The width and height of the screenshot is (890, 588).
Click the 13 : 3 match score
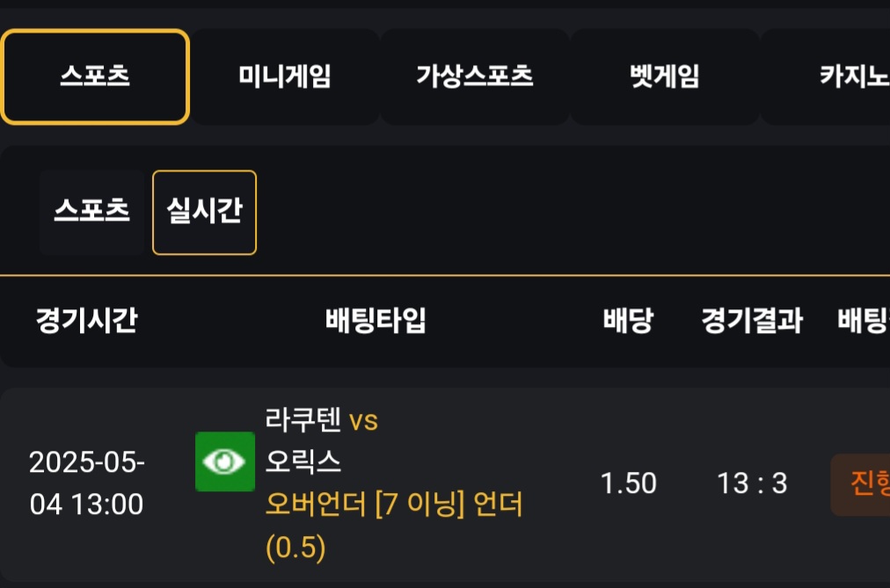tap(752, 483)
